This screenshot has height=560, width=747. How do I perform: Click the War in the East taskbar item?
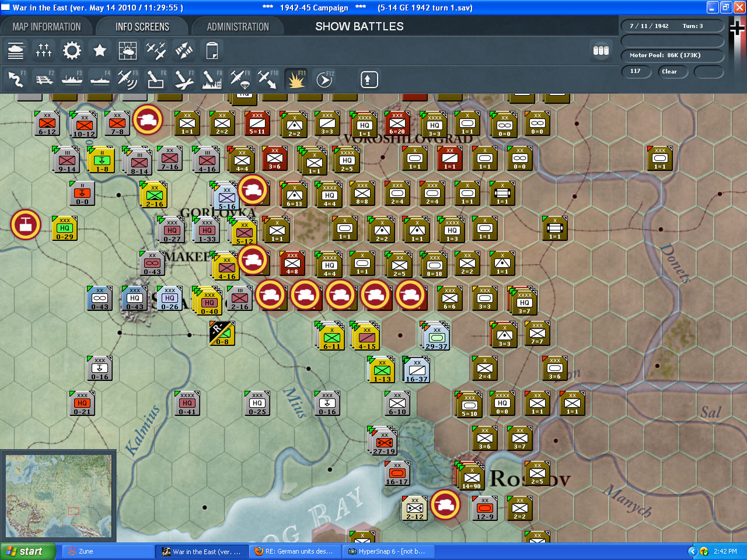[x=201, y=551]
